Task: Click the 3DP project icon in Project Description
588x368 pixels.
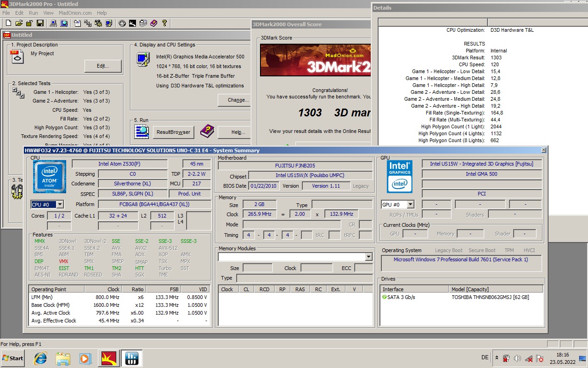Action: click(17, 57)
